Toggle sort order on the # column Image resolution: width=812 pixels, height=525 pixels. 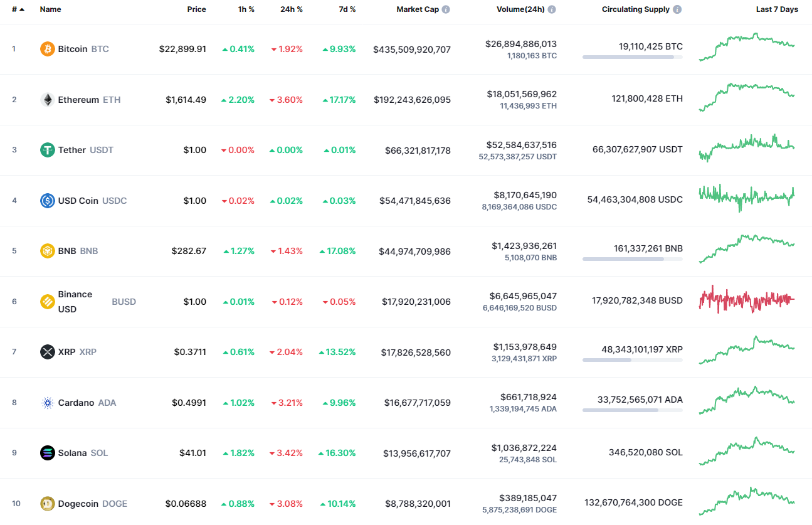18,9
